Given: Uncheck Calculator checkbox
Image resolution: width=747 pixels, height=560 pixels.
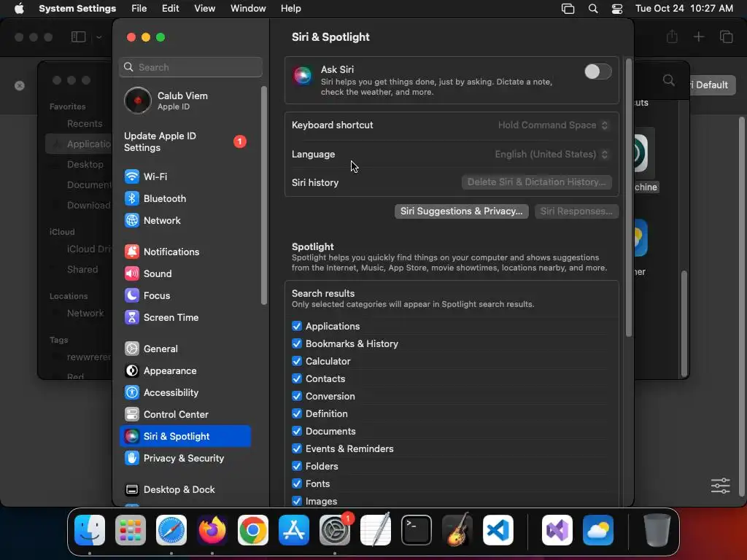Looking at the screenshot, I should click(x=297, y=362).
